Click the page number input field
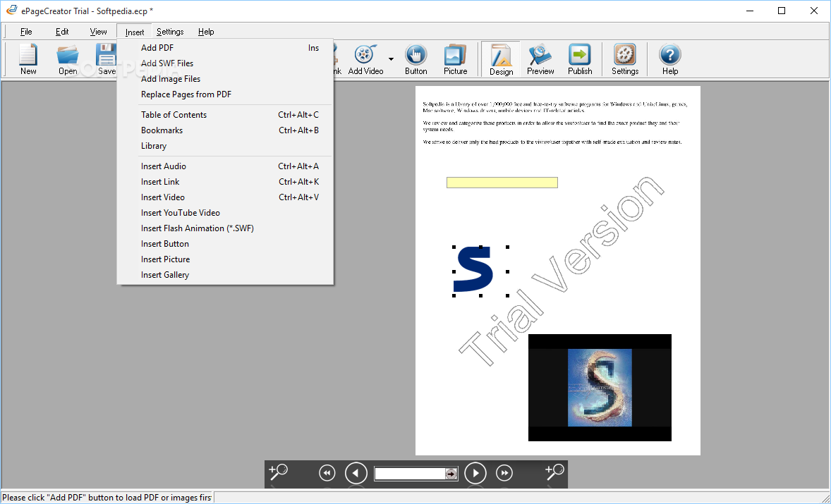This screenshot has height=504, width=831. (x=410, y=473)
